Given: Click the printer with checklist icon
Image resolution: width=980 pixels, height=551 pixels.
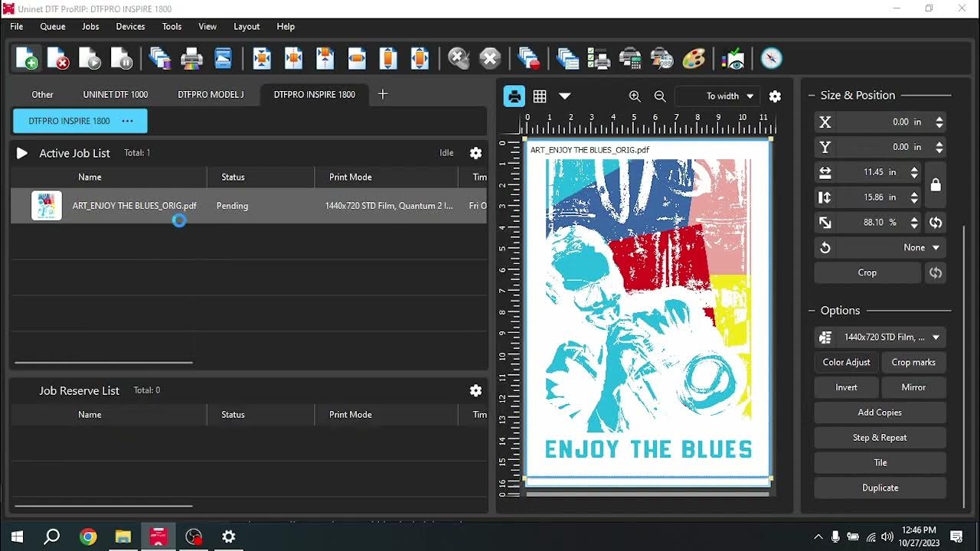Looking at the screenshot, I should pos(599,58).
